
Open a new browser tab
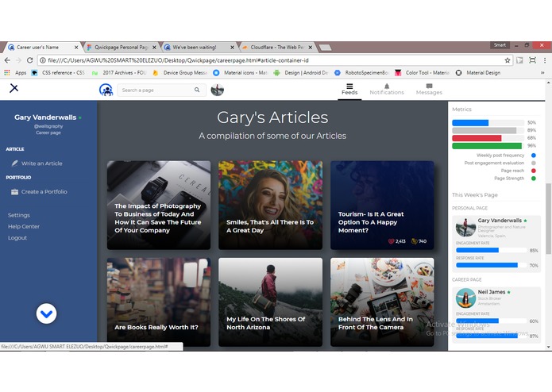point(326,47)
